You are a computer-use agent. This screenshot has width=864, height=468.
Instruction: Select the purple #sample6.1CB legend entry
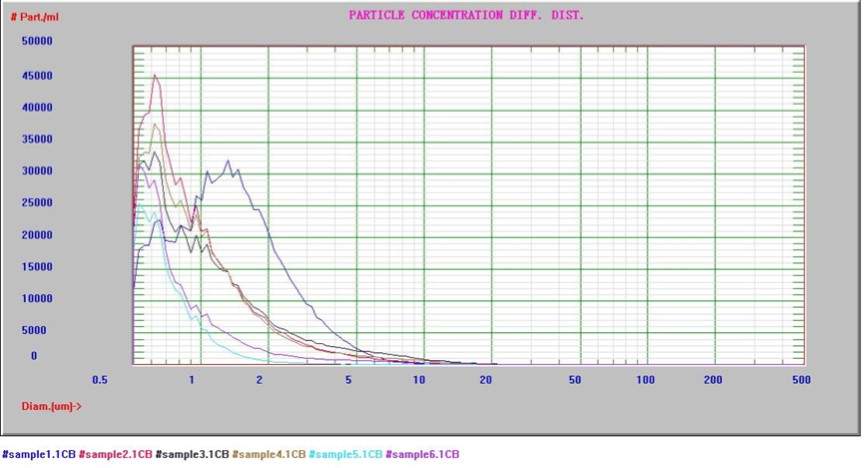point(422,454)
